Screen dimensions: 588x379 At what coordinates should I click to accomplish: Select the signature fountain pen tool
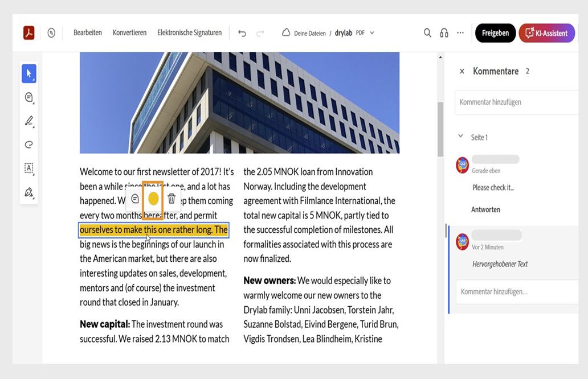coord(29,192)
